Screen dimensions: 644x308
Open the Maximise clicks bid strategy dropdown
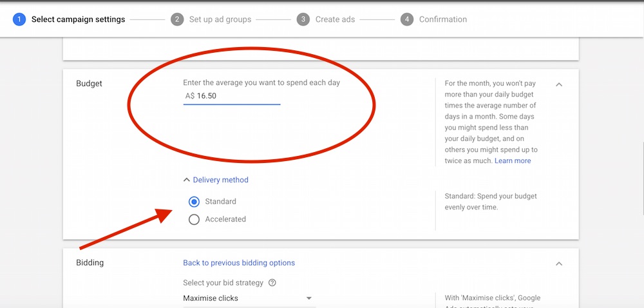pyautogui.click(x=249, y=298)
